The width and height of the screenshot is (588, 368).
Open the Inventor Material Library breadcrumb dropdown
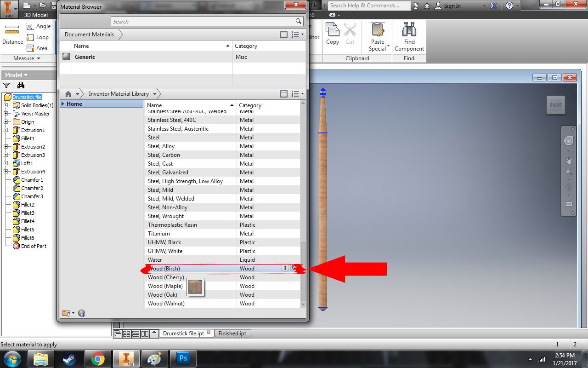(x=155, y=93)
